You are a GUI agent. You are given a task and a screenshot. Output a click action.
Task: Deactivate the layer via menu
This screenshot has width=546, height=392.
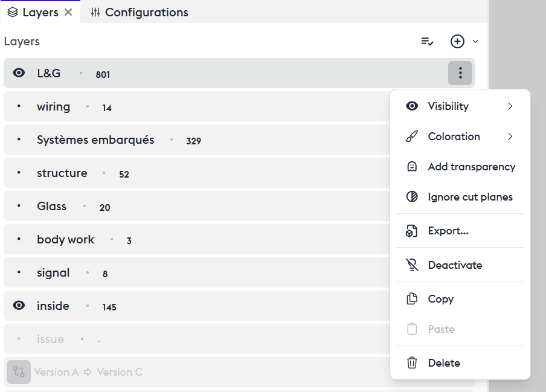pyautogui.click(x=454, y=265)
